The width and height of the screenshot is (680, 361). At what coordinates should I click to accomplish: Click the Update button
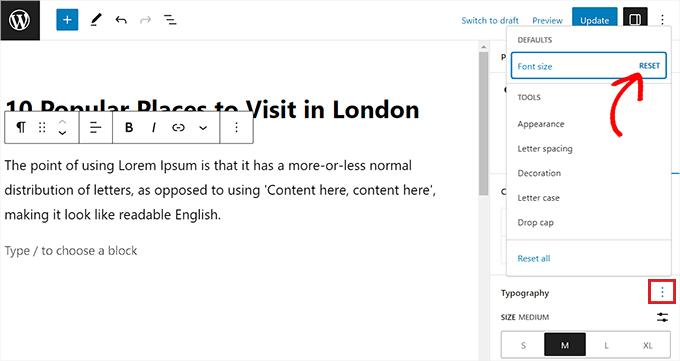tap(595, 20)
